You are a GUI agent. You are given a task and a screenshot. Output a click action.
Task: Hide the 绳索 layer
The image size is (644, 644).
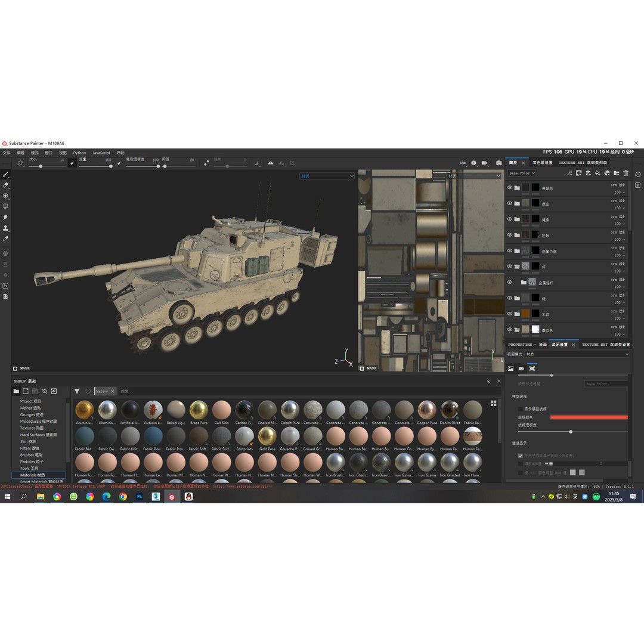tap(510, 219)
